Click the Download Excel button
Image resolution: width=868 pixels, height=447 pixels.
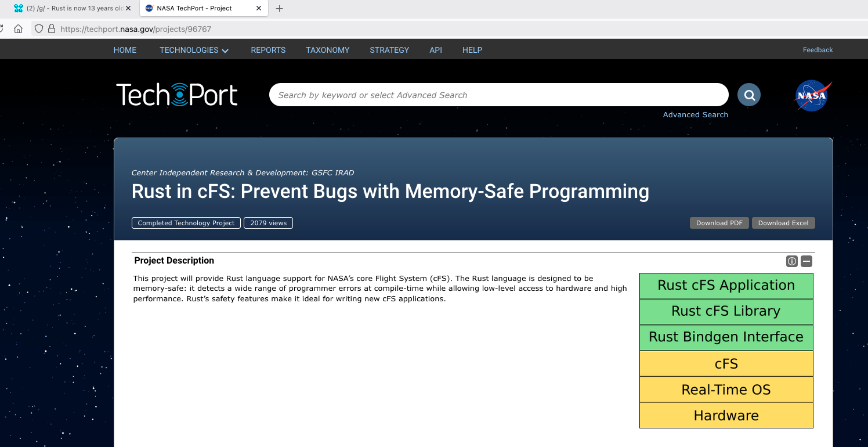783,223
